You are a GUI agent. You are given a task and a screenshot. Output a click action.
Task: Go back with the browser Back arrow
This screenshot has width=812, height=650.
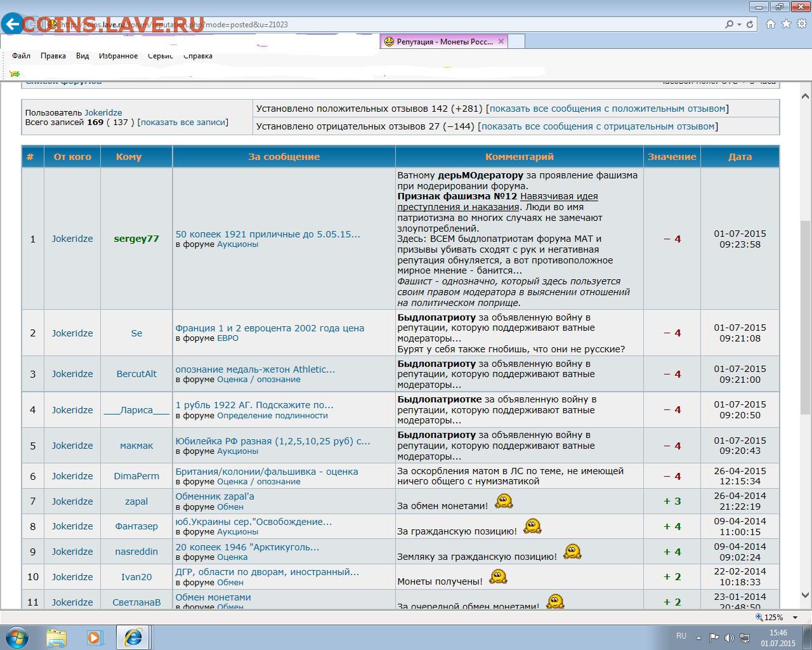point(11,24)
